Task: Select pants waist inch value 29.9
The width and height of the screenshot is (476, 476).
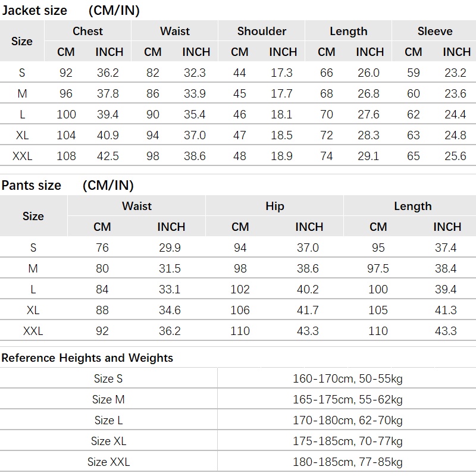Action: click(170, 248)
